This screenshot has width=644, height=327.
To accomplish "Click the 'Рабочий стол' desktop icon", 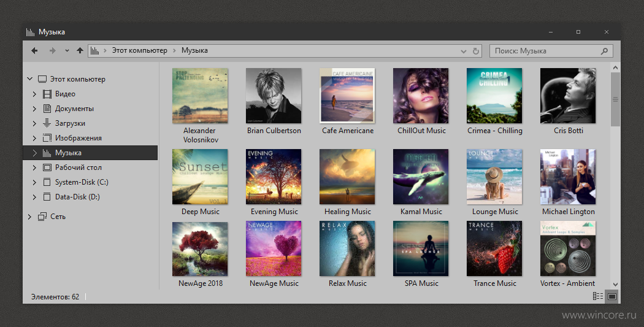I will (47, 167).
